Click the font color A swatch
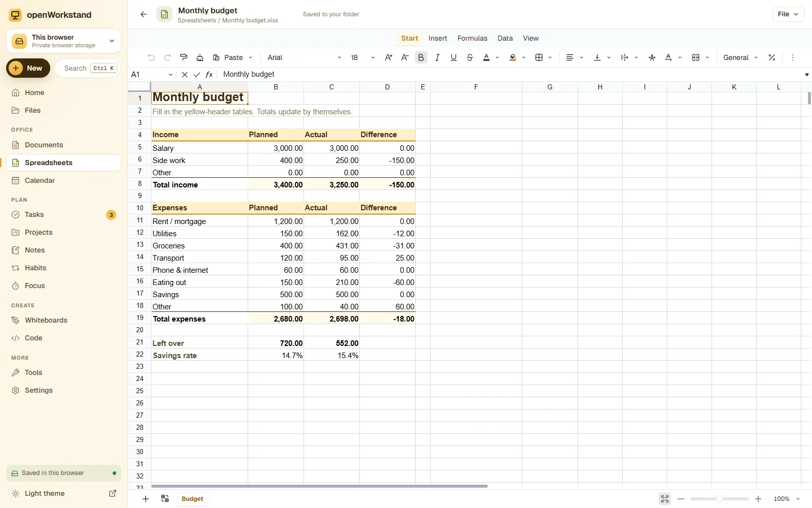 tap(486, 57)
